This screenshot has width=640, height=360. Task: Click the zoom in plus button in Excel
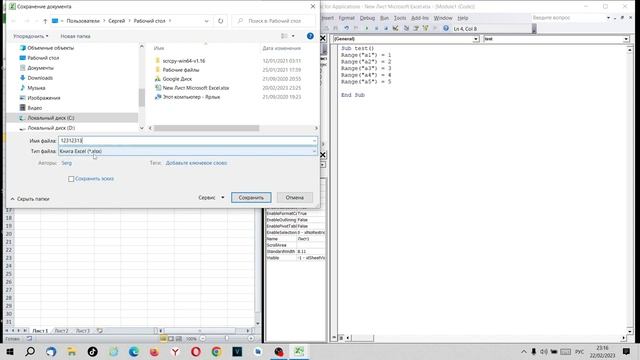coord(251,338)
